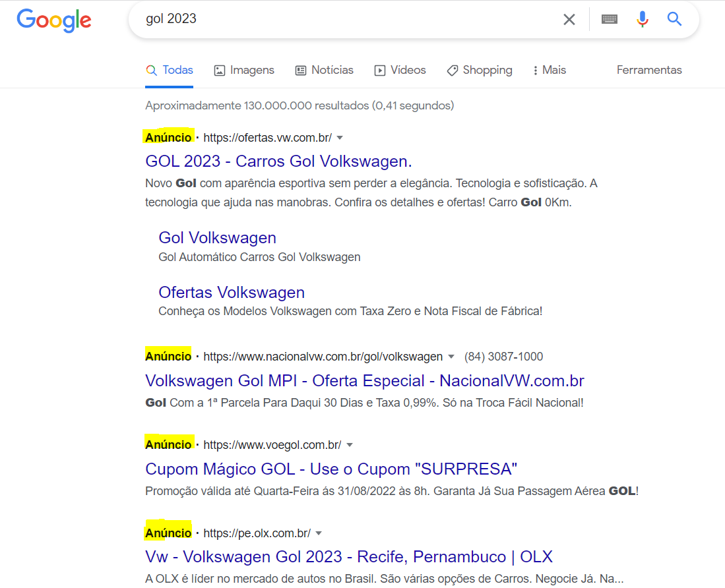Open the on-screen keyboard input tool
The height and width of the screenshot is (588, 725).
pyautogui.click(x=610, y=19)
